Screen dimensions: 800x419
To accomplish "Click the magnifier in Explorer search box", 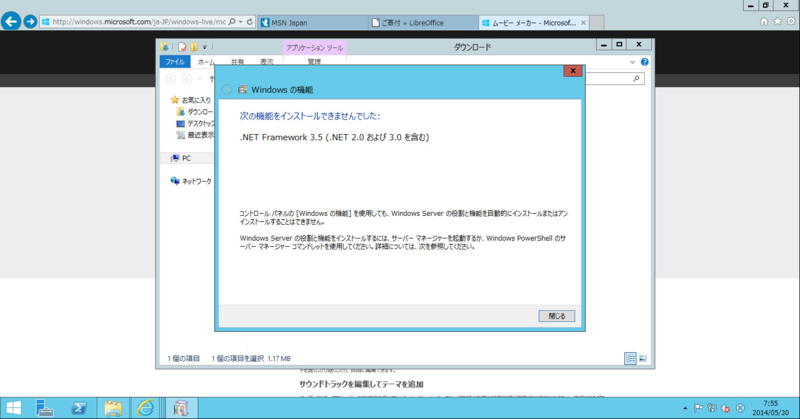I will coord(636,79).
